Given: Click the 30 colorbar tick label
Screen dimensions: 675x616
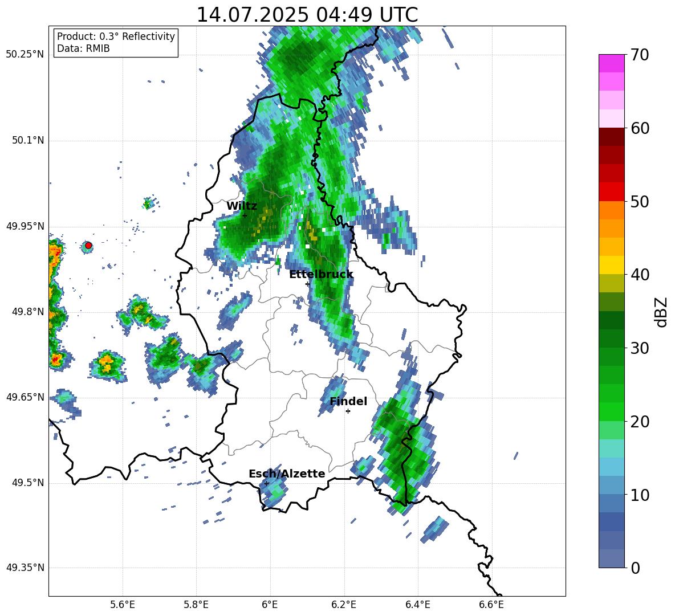Looking at the screenshot, I should (640, 348).
